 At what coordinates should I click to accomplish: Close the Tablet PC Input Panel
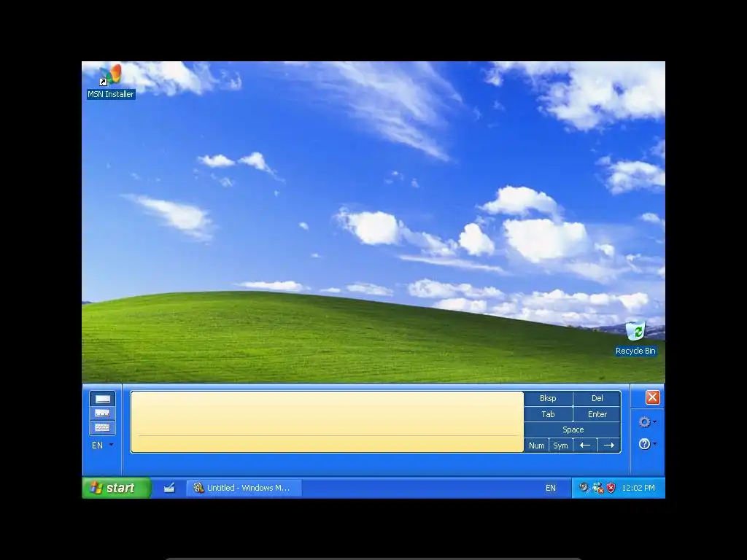tap(652, 397)
